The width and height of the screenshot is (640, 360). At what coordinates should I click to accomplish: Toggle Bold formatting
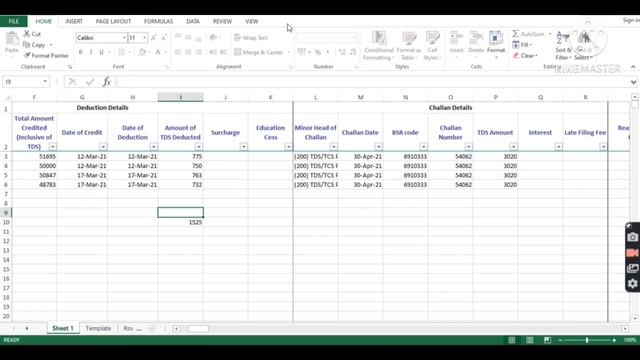pyautogui.click(x=81, y=52)
